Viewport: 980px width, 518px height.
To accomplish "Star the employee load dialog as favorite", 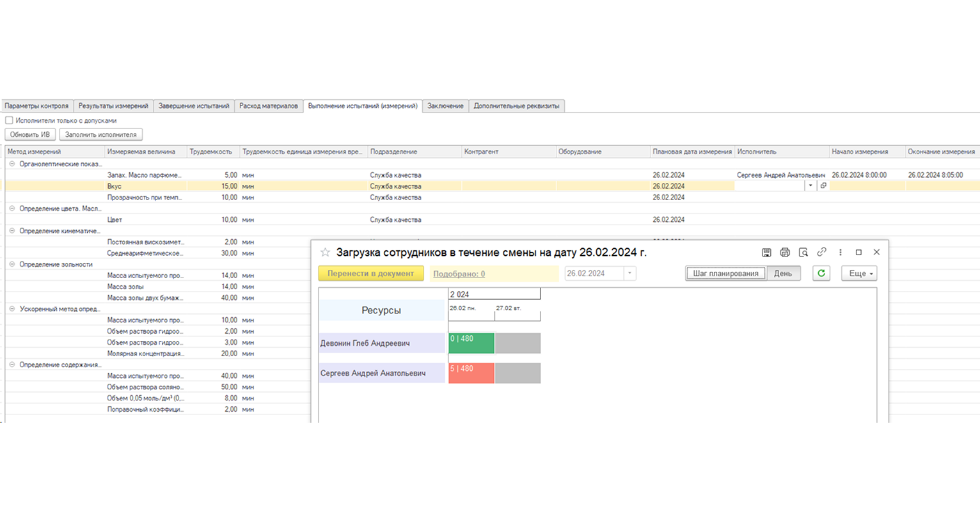I will [x=325, y=253].
